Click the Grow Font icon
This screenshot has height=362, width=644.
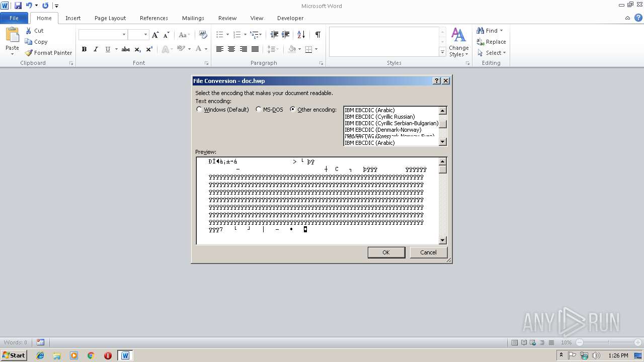point(155,35)
